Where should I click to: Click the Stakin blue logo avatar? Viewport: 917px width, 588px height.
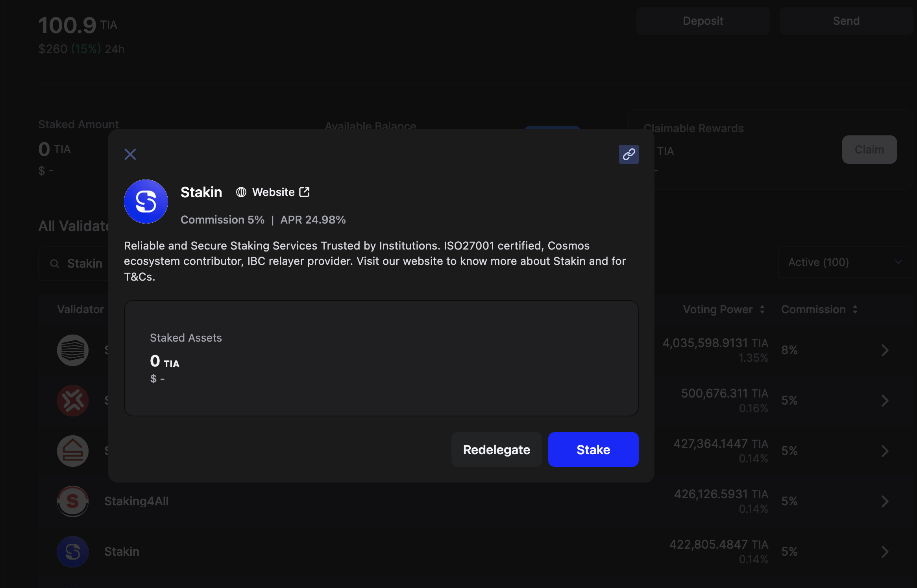click(x=146, y=202)
